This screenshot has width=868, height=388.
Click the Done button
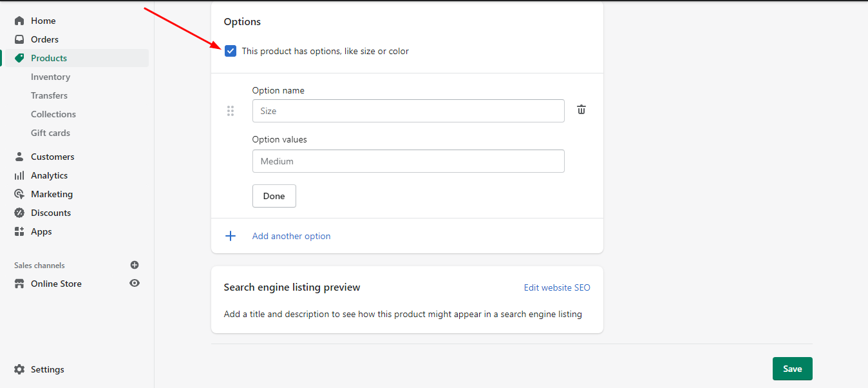(274, 196)
